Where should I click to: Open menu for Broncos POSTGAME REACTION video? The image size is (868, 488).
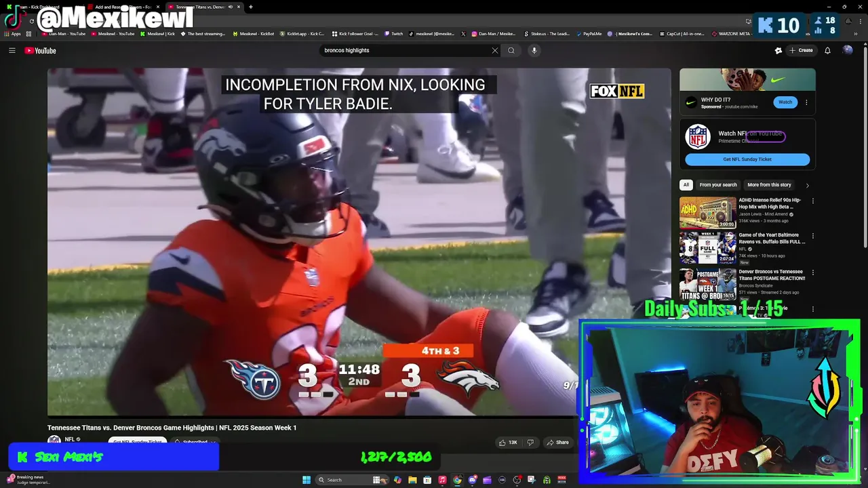pos(812,273)
